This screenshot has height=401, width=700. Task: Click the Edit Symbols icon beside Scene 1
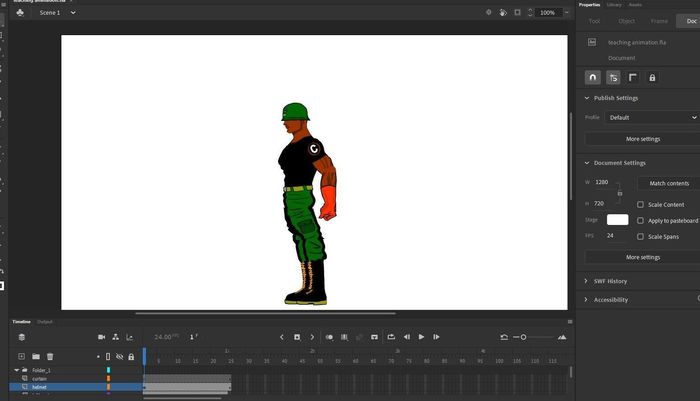point(20,13)
